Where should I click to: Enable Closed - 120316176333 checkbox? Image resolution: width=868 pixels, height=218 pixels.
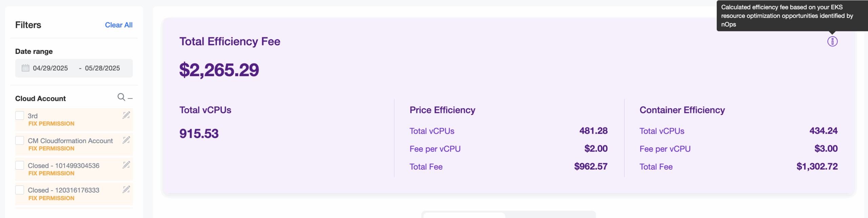[x=20, y=190]
